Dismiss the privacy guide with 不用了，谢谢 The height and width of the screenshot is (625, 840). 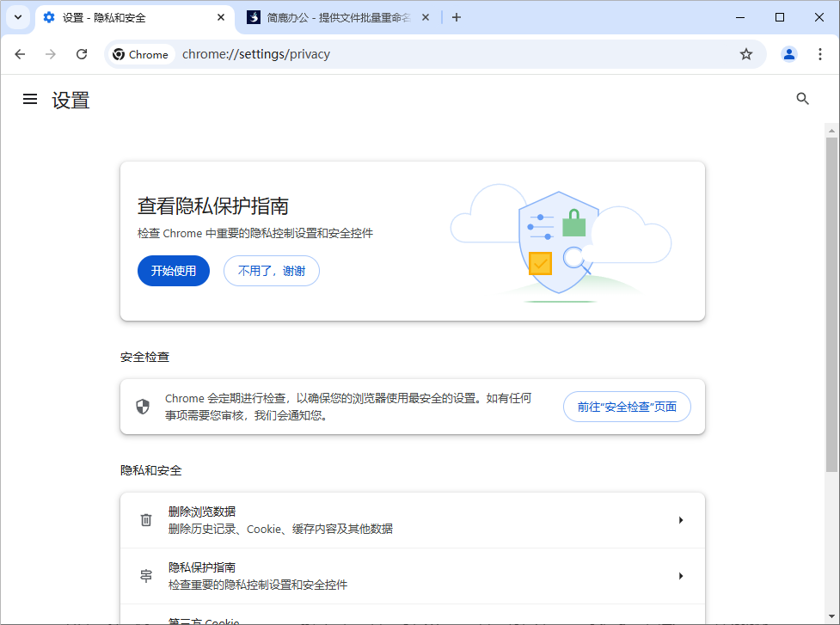(x=271, y=271)
